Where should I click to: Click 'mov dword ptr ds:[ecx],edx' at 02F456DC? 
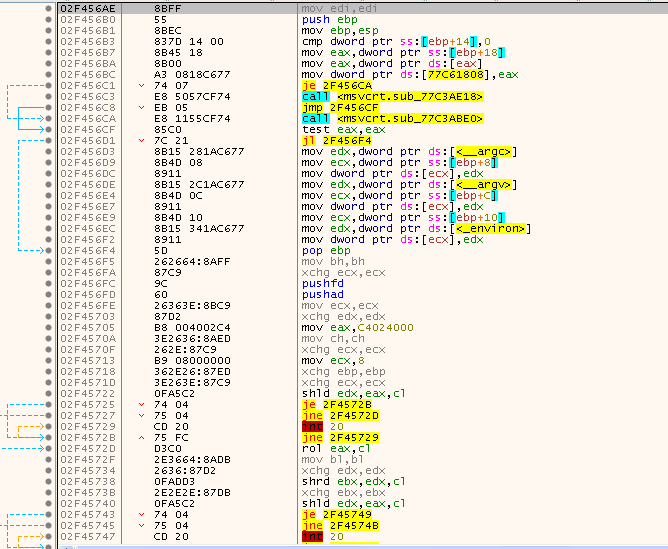392,174
